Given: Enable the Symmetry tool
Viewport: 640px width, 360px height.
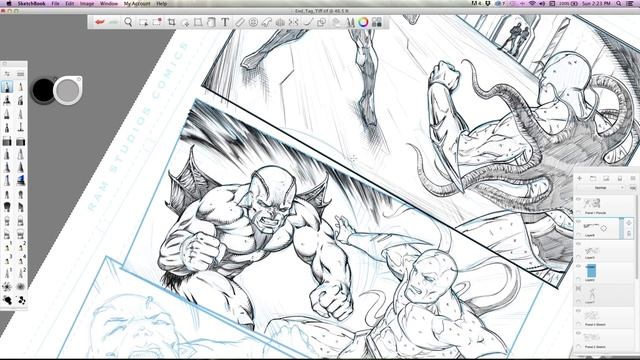Looking at the screenshot, I should [x=293, y=22].
